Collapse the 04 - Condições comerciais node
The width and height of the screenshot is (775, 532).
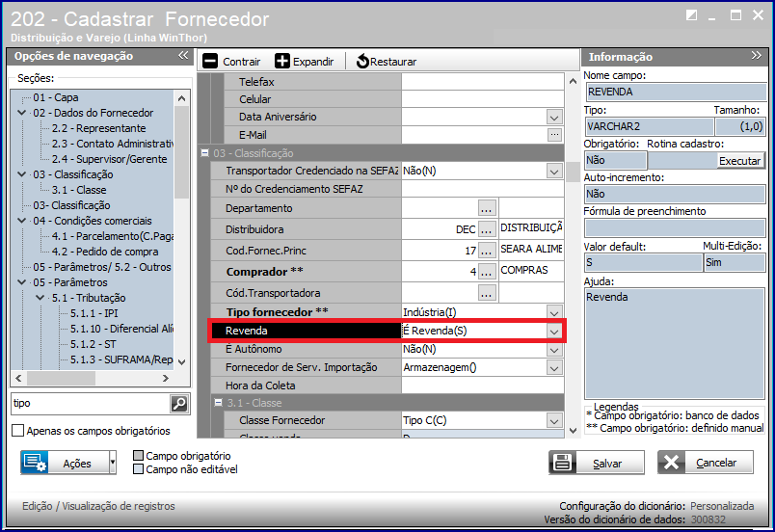coord(22,221)
